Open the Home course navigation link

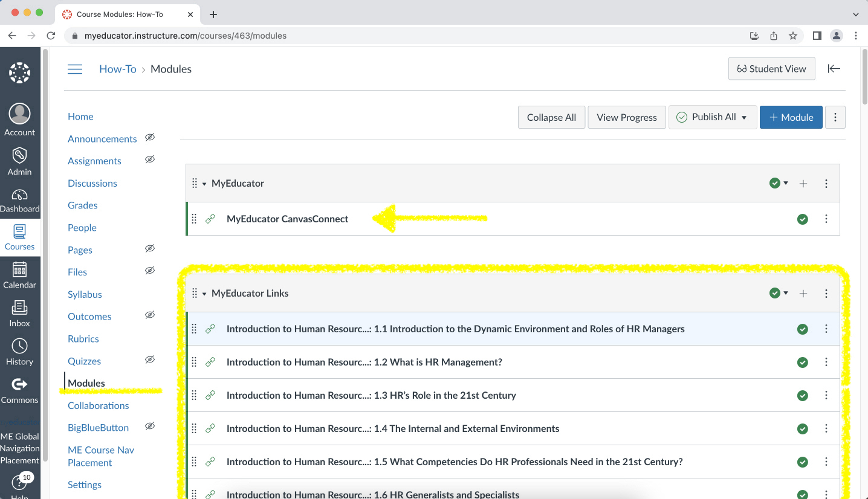coord(80,117)
